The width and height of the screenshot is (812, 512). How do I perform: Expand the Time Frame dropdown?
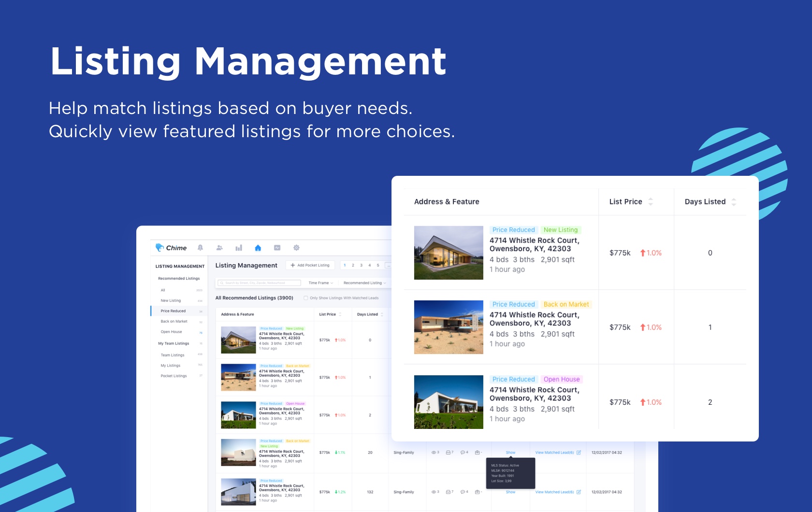[320, 283]
